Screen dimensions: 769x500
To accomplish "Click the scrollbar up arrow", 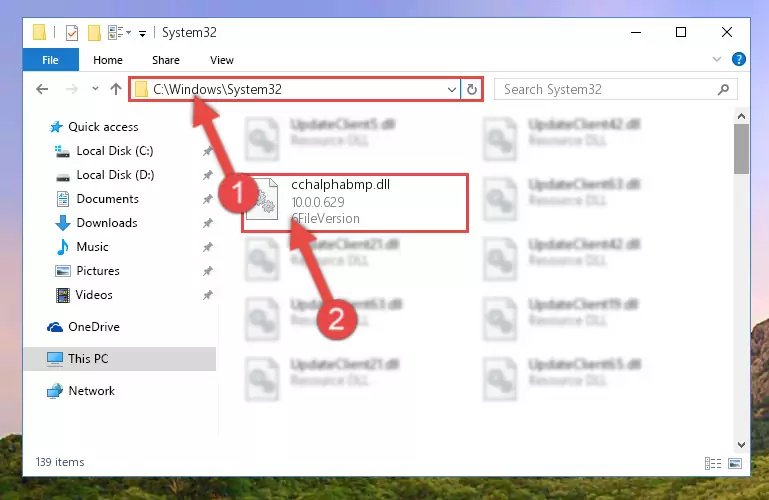I will 741,116.
